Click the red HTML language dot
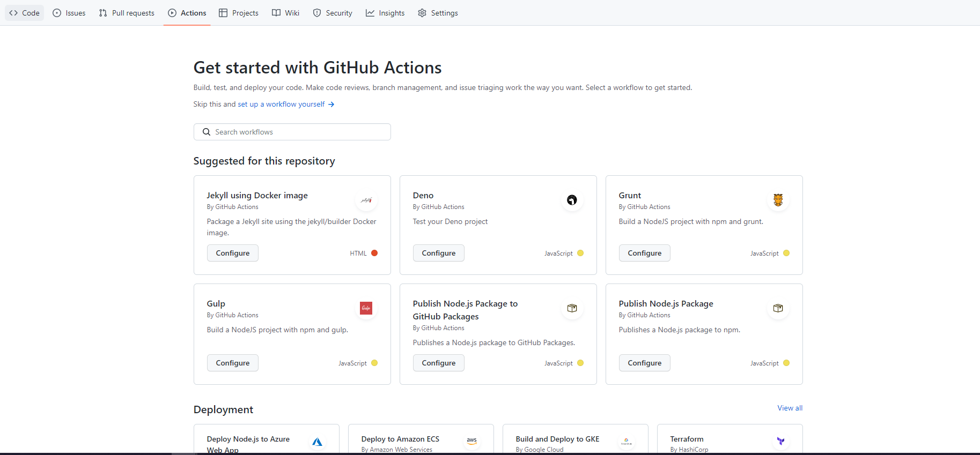Screen dimensions: 980x455 pyautogui.click(x=374, y=253)
